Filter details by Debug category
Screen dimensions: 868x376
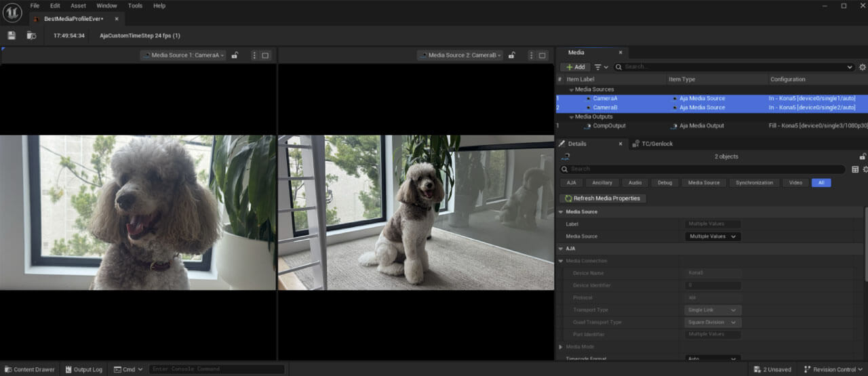665,183
